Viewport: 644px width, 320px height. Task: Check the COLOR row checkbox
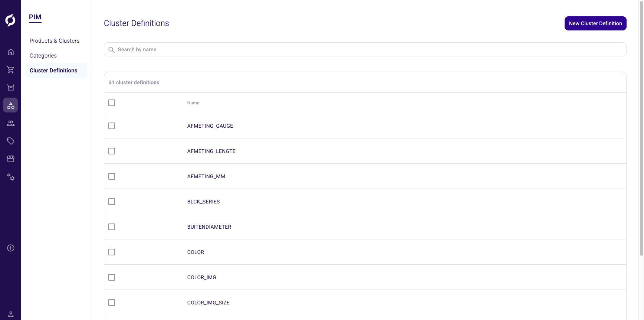click(x=112, y=252)
